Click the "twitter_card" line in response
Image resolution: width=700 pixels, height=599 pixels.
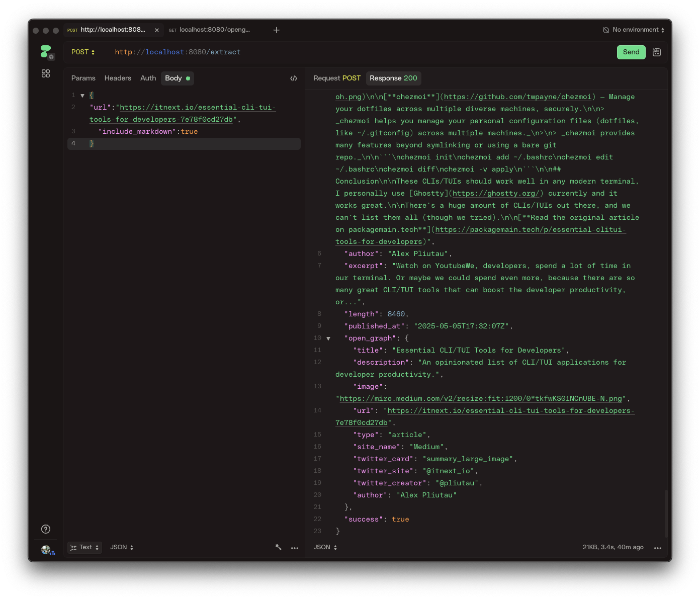click(435, 459)
